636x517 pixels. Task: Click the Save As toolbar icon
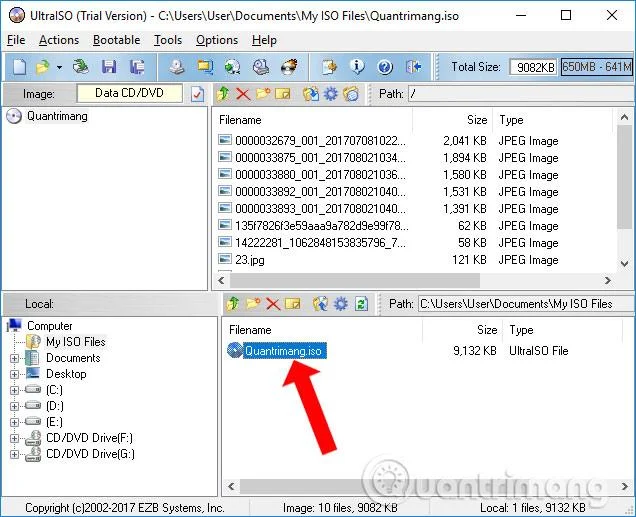pos(137,67)
